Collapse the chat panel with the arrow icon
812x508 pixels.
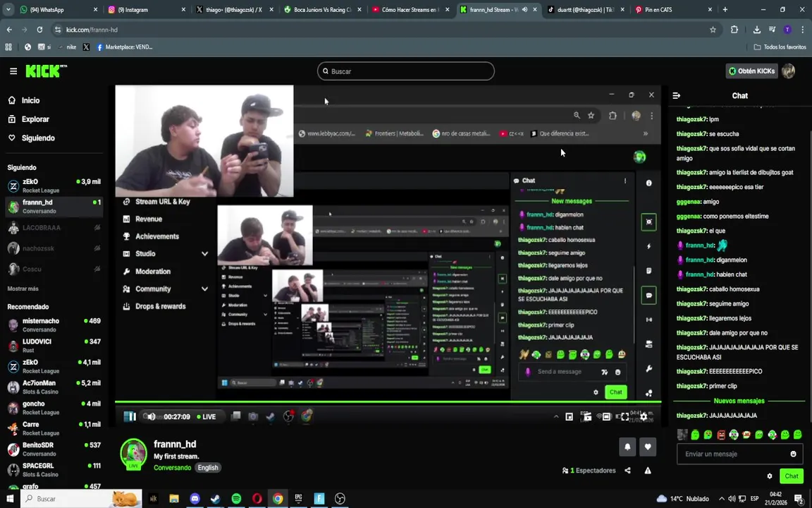coord(677,95)
